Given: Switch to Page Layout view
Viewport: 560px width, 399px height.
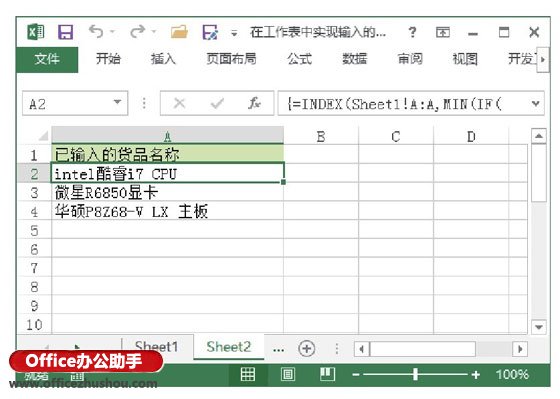Looking at the screenshot, I should point(288,374).
